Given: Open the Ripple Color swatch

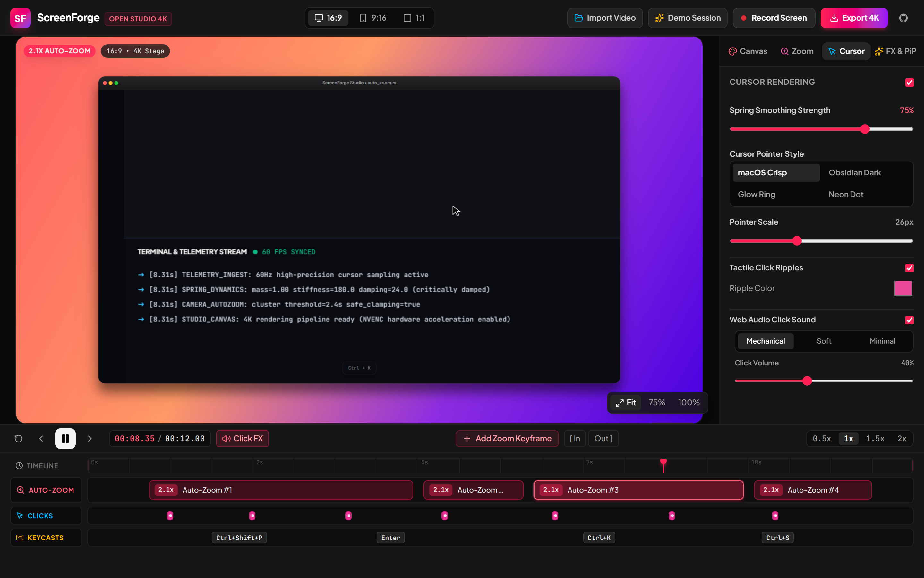Looking at the screenshot, I should [903, 288].
